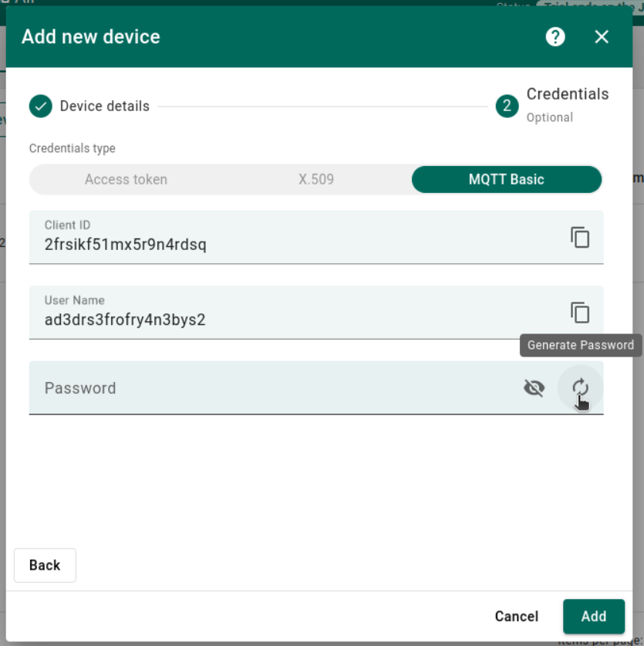Screen dimensions: 644x646
Task: Open help for Add new device dialog
Action: click(555, 37)
